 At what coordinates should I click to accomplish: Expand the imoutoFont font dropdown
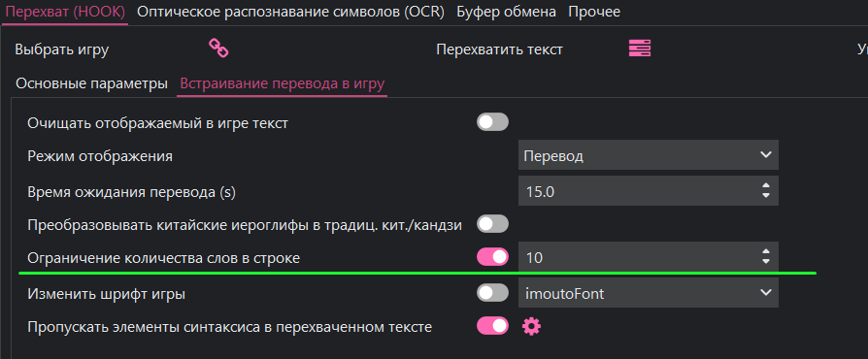(x=649, y=293)
